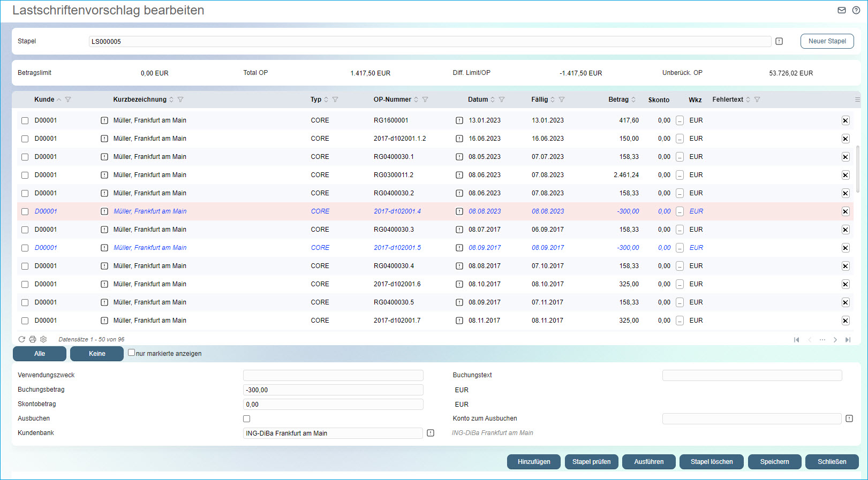The height and width of the screenshot is (480, 868).
Task: Close dialog with Schließen button
Action: 832,462
